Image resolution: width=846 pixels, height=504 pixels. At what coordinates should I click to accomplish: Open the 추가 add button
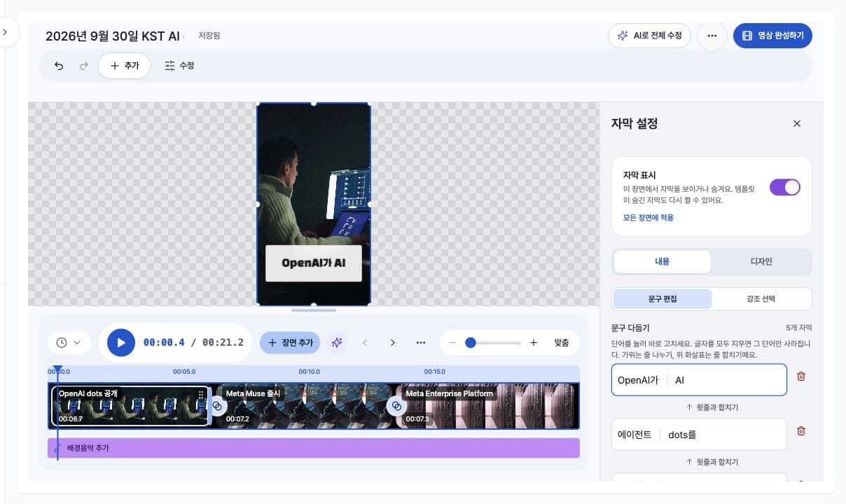(124, 66)
